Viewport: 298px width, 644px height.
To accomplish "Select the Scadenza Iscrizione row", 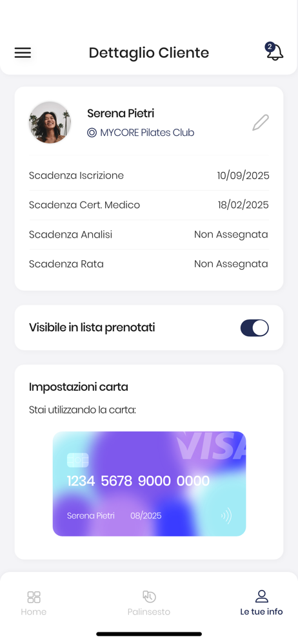I will (x=149, y=176).
